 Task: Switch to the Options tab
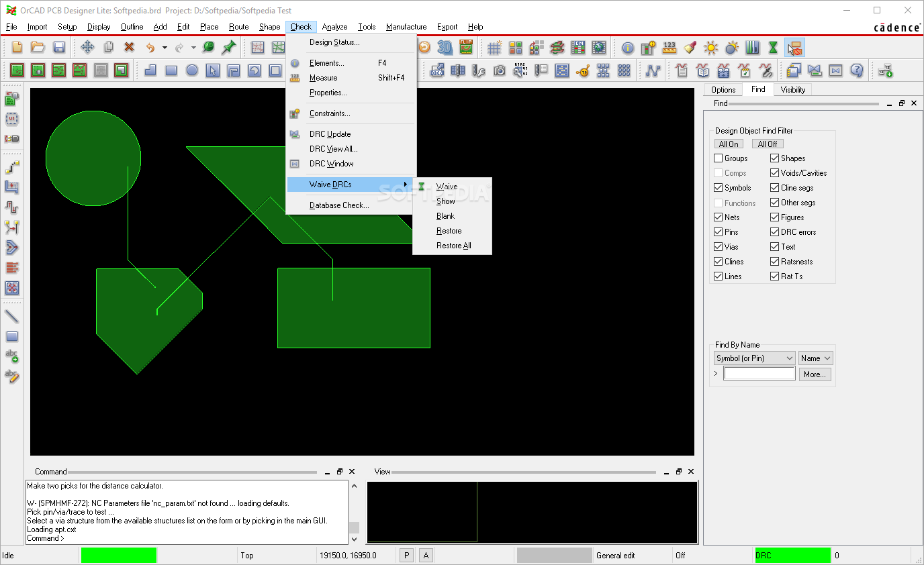tap(723, 90)
